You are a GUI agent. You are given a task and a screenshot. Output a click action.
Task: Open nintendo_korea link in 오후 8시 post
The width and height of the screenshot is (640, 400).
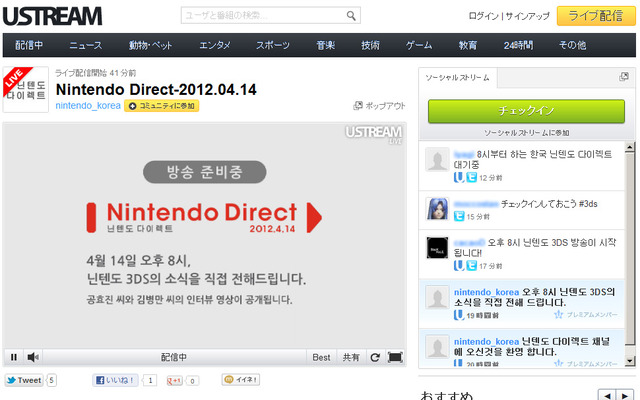click(x=486, y=292)
